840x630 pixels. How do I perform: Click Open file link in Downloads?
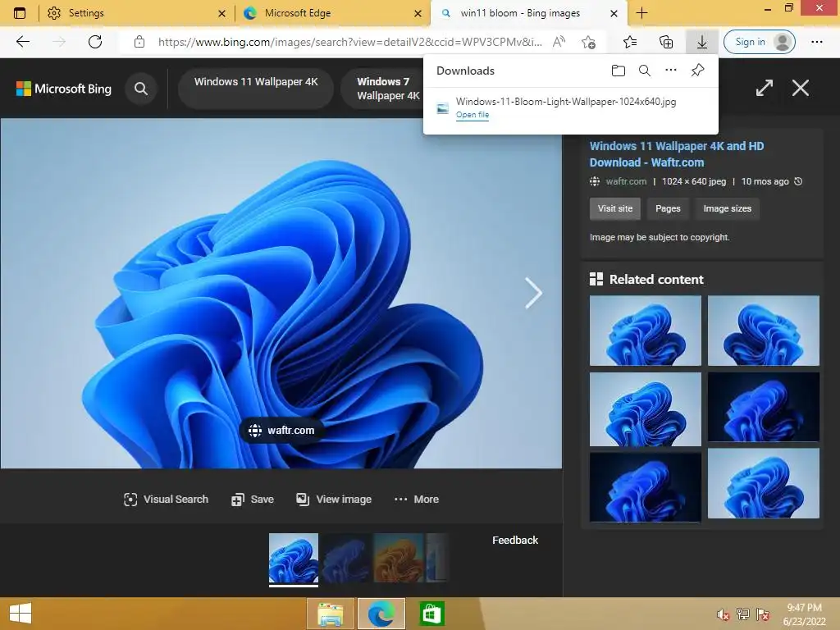coord(472,115)
